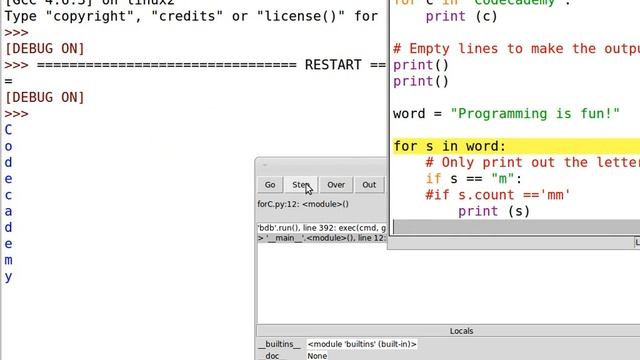
Task: Click the 'm' output line in the shell
Action: point(8,260)
